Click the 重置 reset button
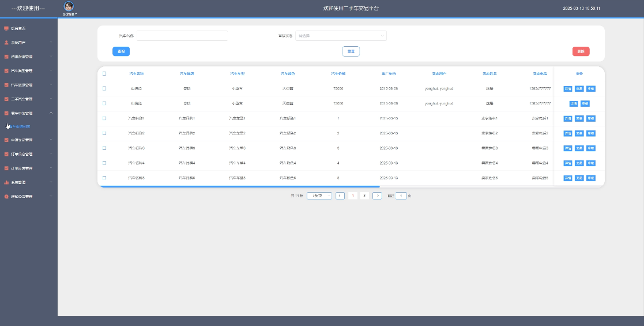 [x=351, y=51]
